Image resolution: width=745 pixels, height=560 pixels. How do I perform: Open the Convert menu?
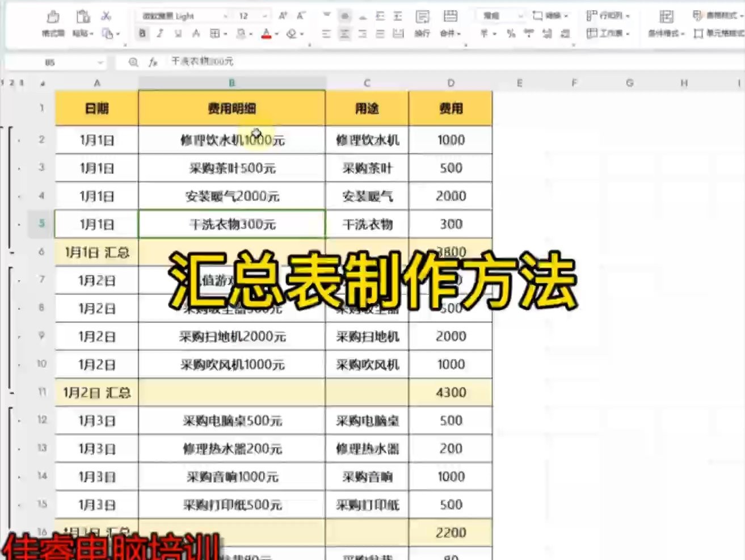(x=550, y=16)
